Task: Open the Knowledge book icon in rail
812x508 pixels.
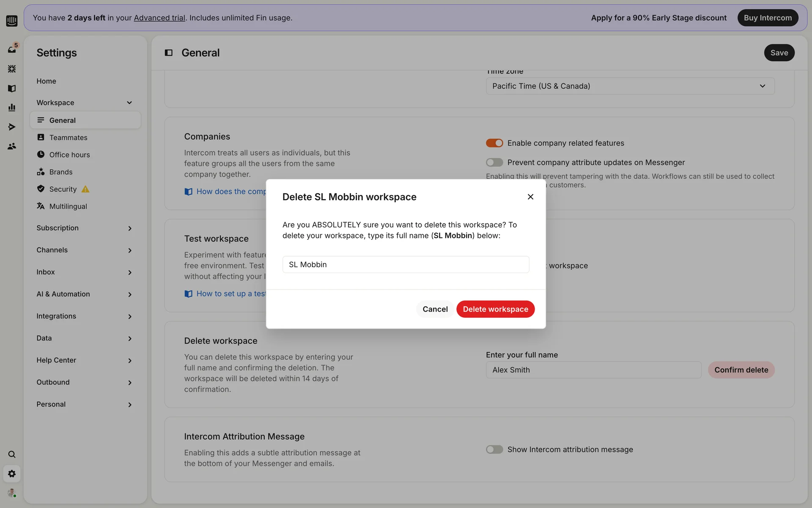Action: pos(12,88)
